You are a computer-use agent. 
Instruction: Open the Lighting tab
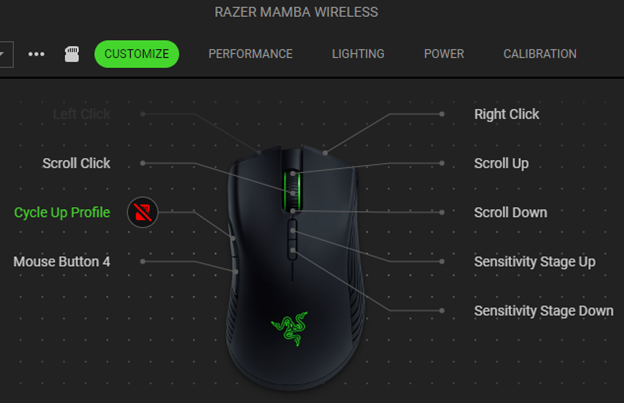(x=358, y=54)
